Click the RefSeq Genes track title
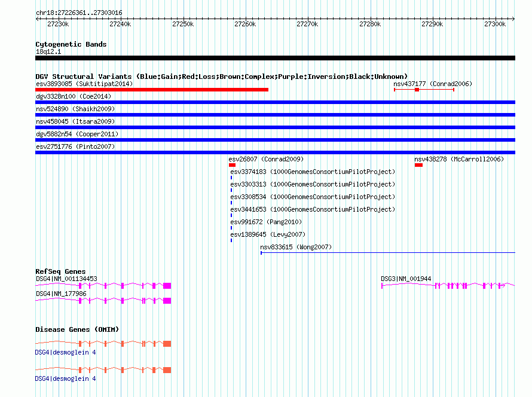Screen dimensions: 532x397 pyautogui.click(x=60, y=271)
